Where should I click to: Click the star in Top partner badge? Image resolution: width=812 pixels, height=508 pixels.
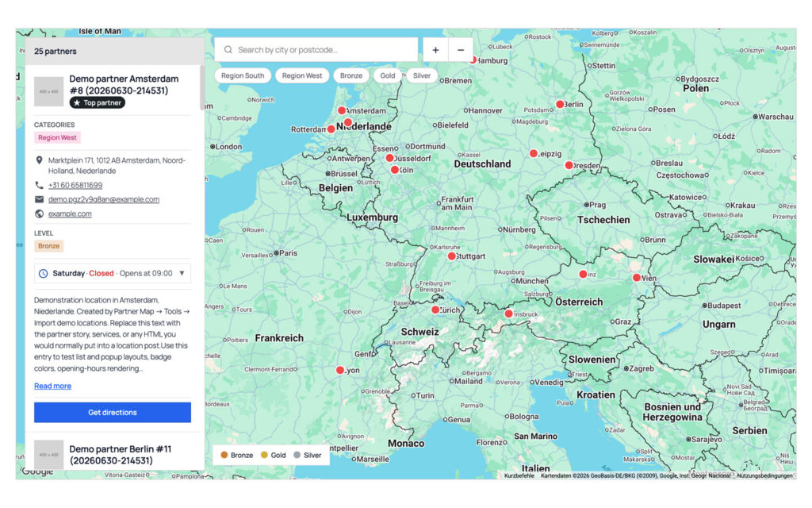coord(77,102)
